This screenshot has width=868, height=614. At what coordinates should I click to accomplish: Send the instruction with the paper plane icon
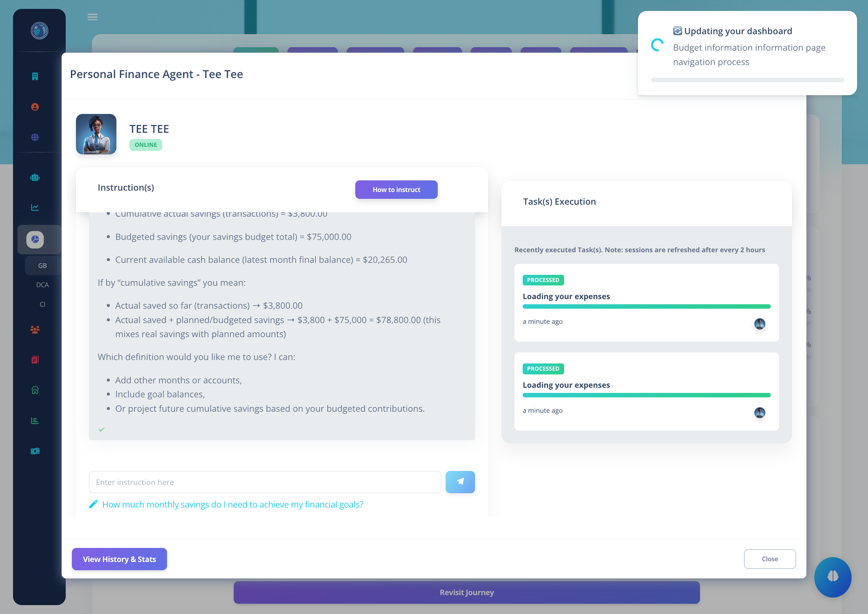click(460, 482)
